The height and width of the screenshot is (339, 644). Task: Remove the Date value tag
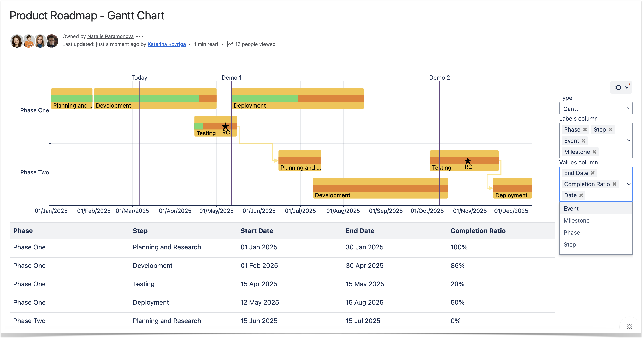point(581,195)
